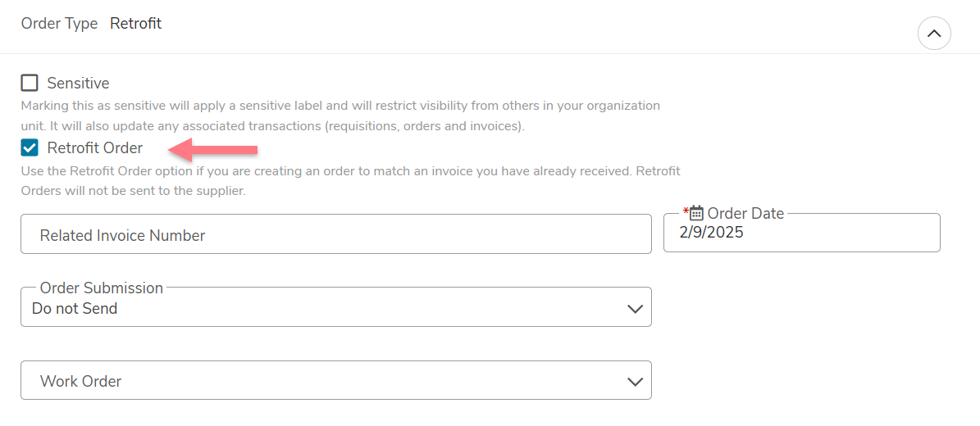The image size is (980, 426).
Task: Click the down arrow in the Work Order box
Action: click(635, 382)
